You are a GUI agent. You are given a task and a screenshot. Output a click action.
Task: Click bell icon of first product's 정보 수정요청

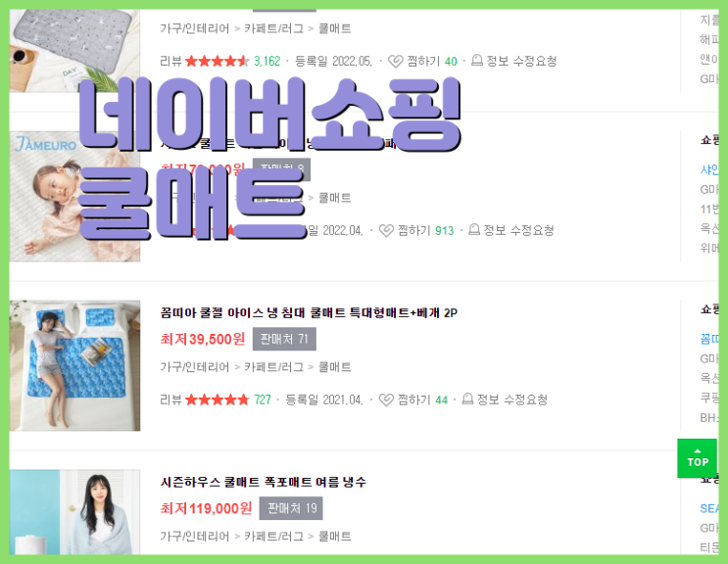tap(477, 61)
